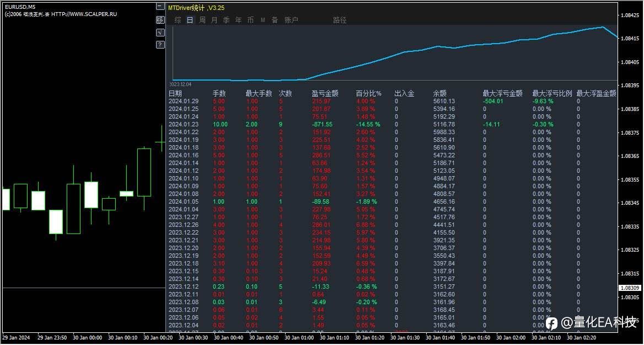644x345 pixels.
Task: Open the 备 notes tab
Action: pyautogui.click(x=275, y=20)
